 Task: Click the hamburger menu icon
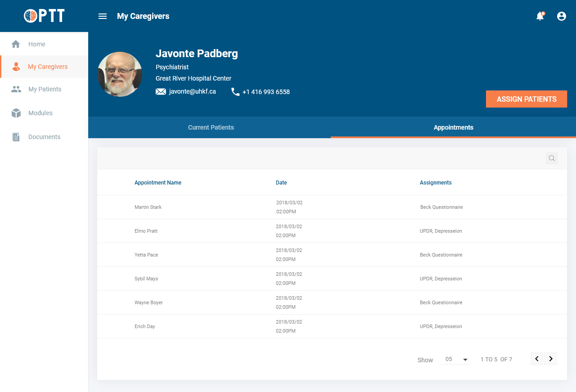[x=103, y=16]
